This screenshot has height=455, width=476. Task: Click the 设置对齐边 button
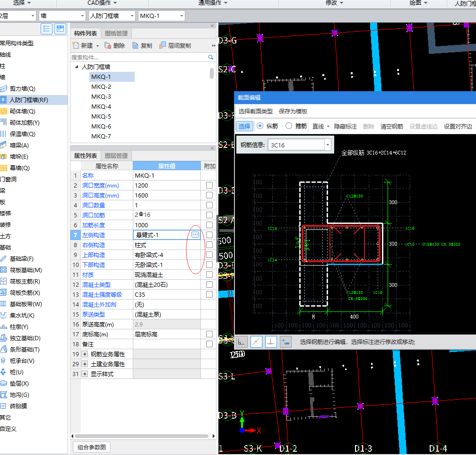pos(458,127)
